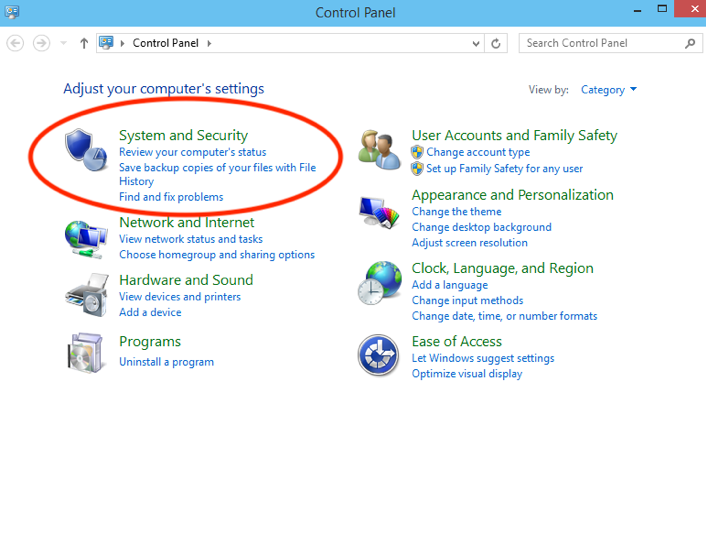Click the Network and Internet globe icon
This screenshot has height=533, width=706.
pyautogui.click(x=86, y=237)
